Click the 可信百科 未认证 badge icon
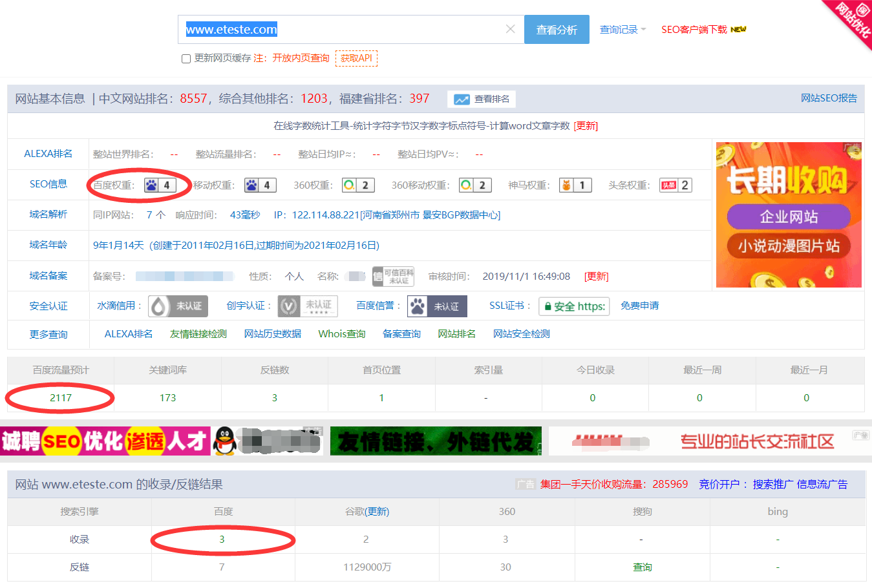This screenshot has height=588, width=872. click(x=393, y=277)
